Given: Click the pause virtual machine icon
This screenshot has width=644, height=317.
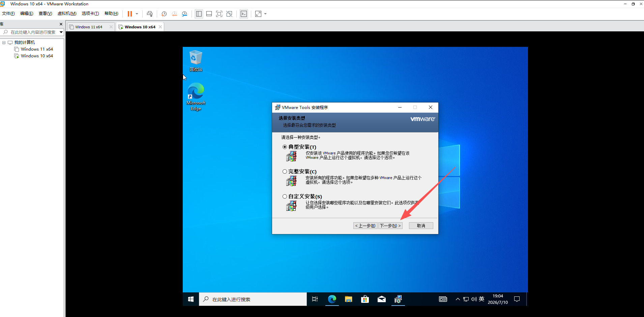Looking at the screenshot, I should (130, 14).
